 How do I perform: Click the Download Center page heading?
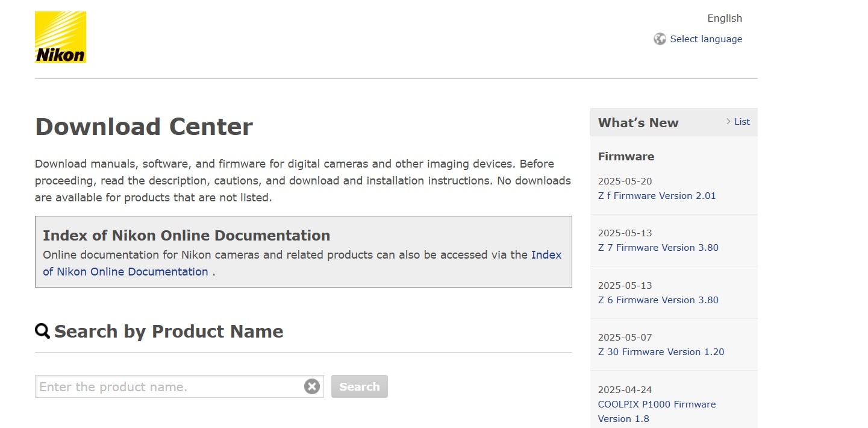tap(144, 127)
